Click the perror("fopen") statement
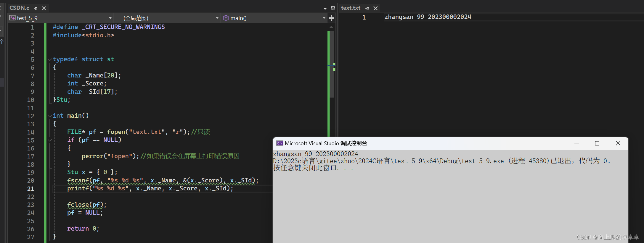This screenshot has width=644, height=243. click(110, 156)
